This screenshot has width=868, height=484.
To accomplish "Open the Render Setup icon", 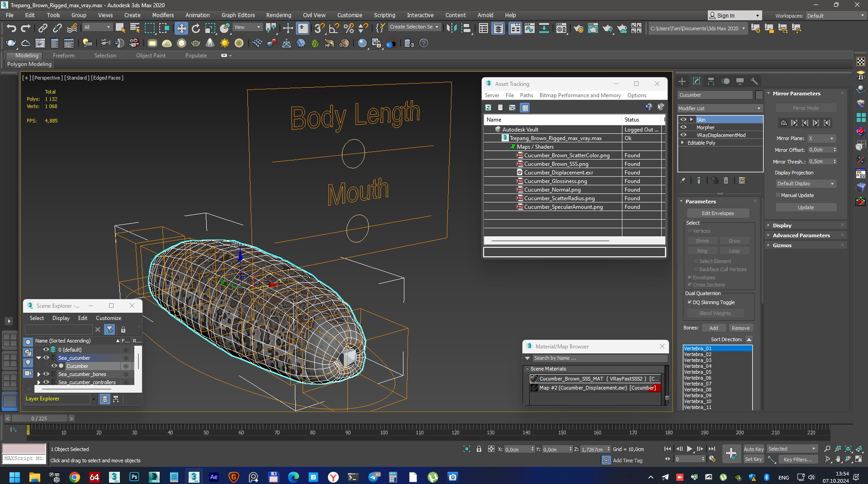I will tap(578, 28).
